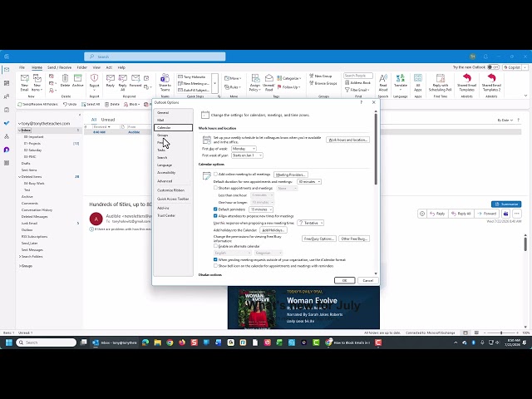Check Shorten appointments and meetings
Viewport: 532px width, 399px height.
coord(215,188)
